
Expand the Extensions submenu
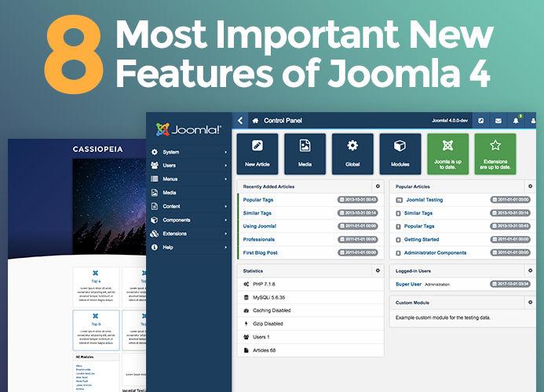(188, 234)
